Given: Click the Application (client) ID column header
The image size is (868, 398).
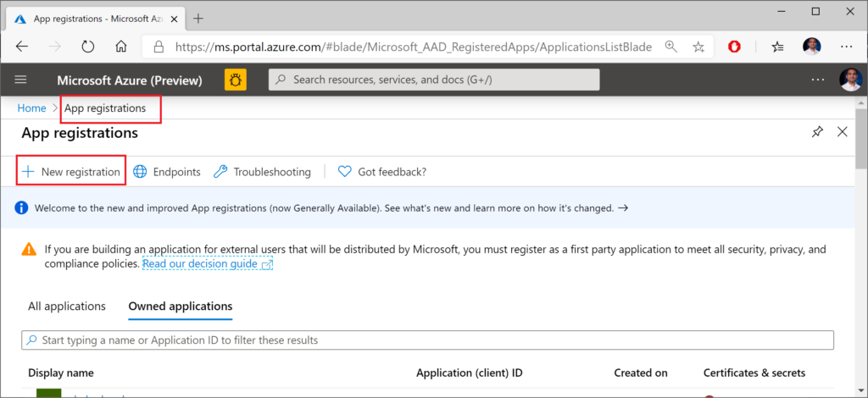Looking at the screenshot, I should [470, 373].
